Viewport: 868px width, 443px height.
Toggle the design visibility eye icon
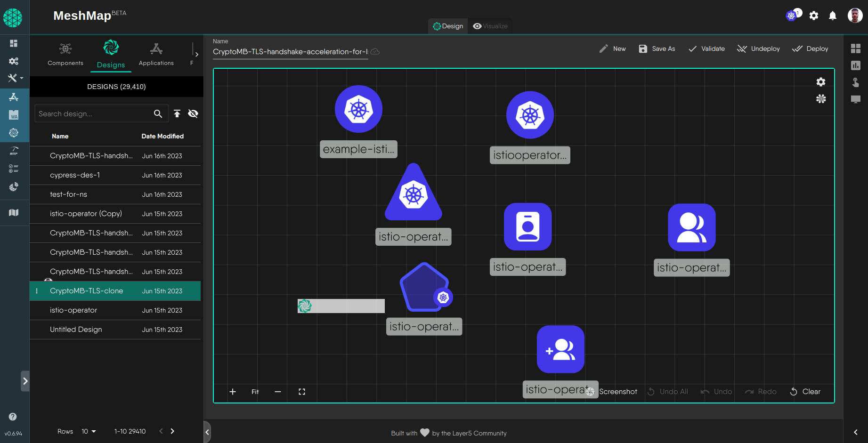click(193, 113)
